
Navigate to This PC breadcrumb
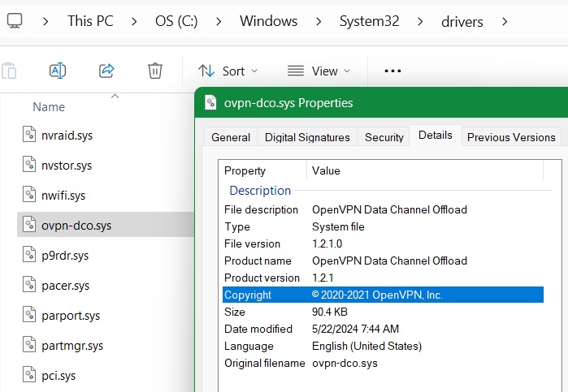click(x=90, y=21)
